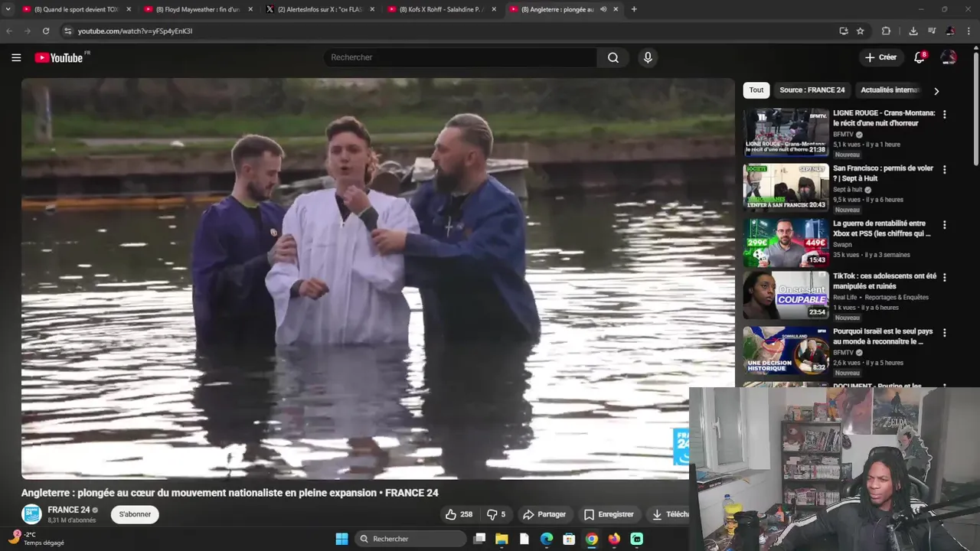Click the youtube.com address bar URL

coord(135,31)
